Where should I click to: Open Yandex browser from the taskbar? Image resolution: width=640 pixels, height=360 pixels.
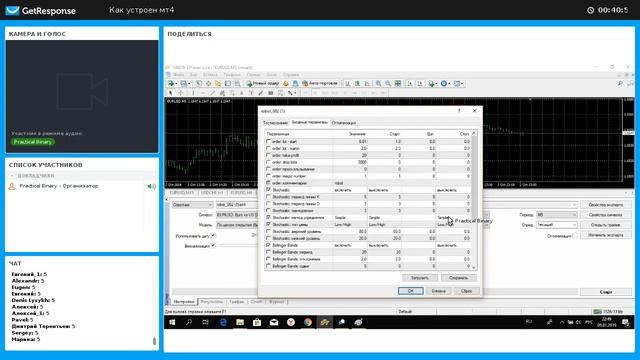[x=291, y=322]
